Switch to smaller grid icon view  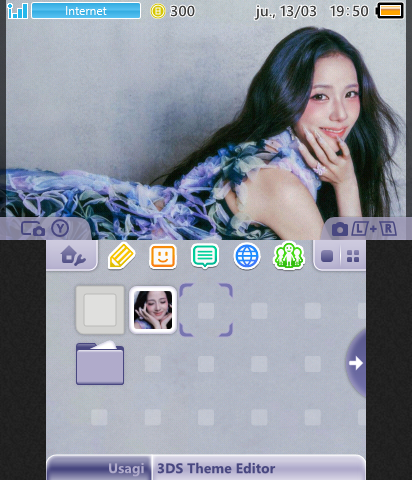tap(353, 256)
